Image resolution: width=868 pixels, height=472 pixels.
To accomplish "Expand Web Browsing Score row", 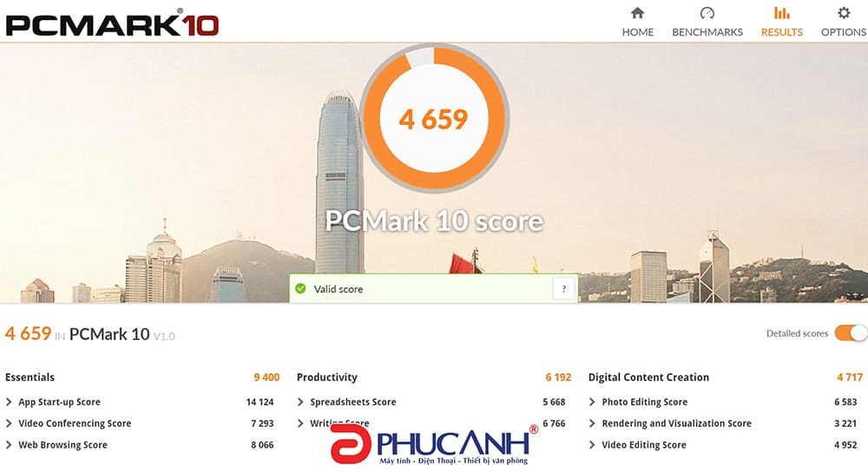I will coord(140,445).
